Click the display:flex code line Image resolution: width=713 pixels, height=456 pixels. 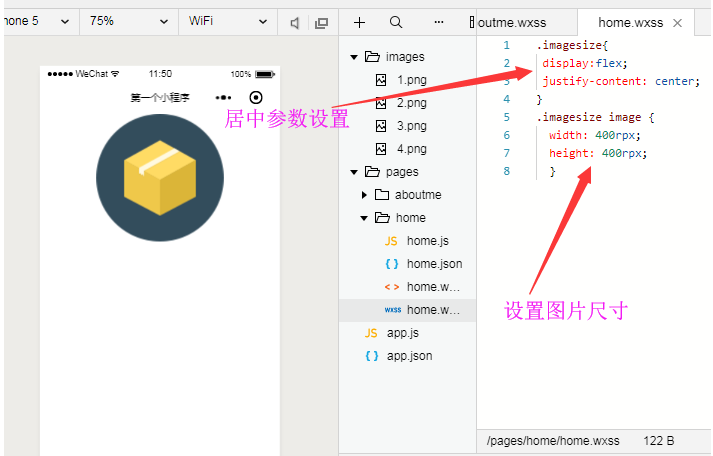585,63
